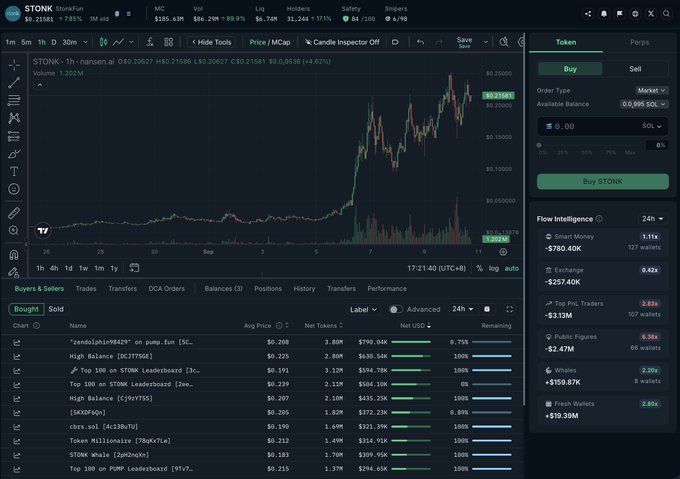Screen dimensions: 680x479
Task: Select the crosshair cursor tool
Action: (x=14, y=65)
